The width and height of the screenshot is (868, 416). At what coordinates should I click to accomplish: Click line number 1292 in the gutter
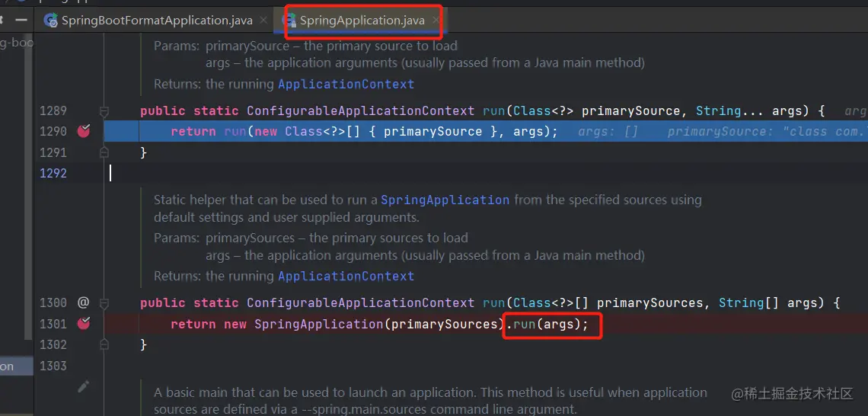(53, 174)
